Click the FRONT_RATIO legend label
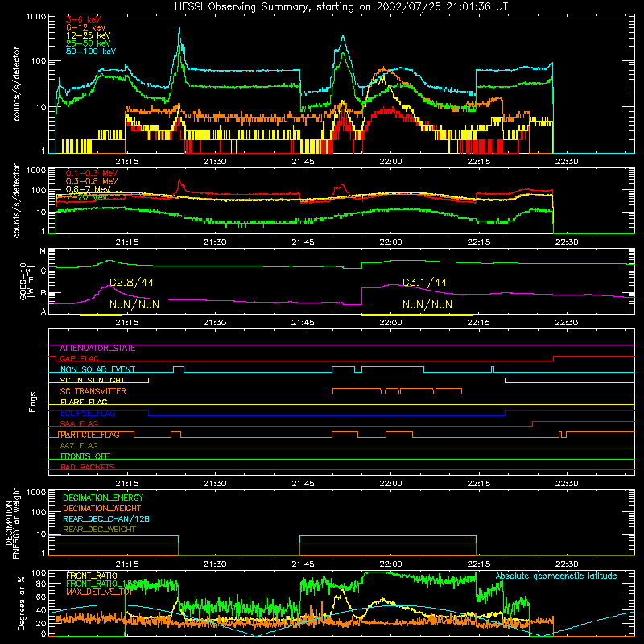The image size is (644, 644). 92,576
